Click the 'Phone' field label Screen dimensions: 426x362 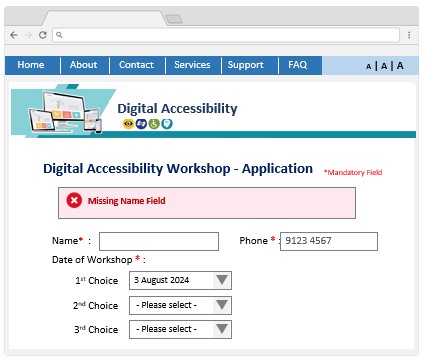[x=253, y=241]
